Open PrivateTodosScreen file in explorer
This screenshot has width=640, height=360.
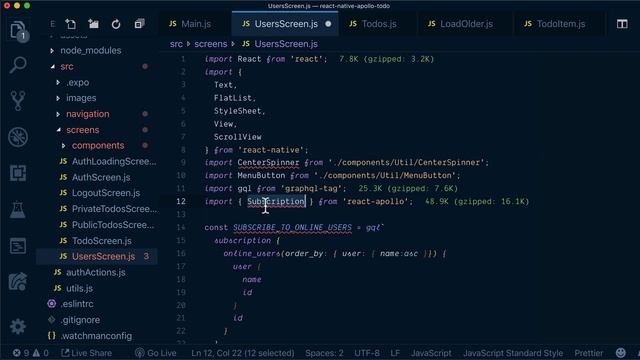tap(109, 209)
